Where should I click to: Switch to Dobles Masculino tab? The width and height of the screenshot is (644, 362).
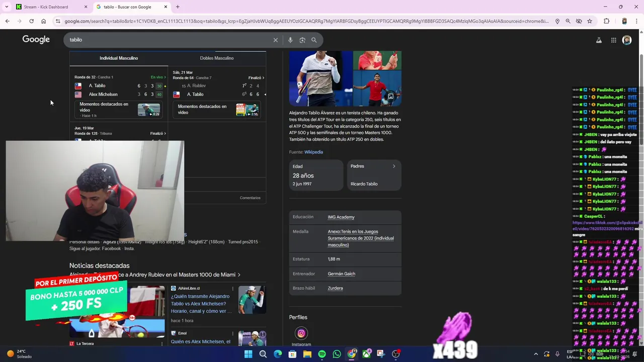217,58
